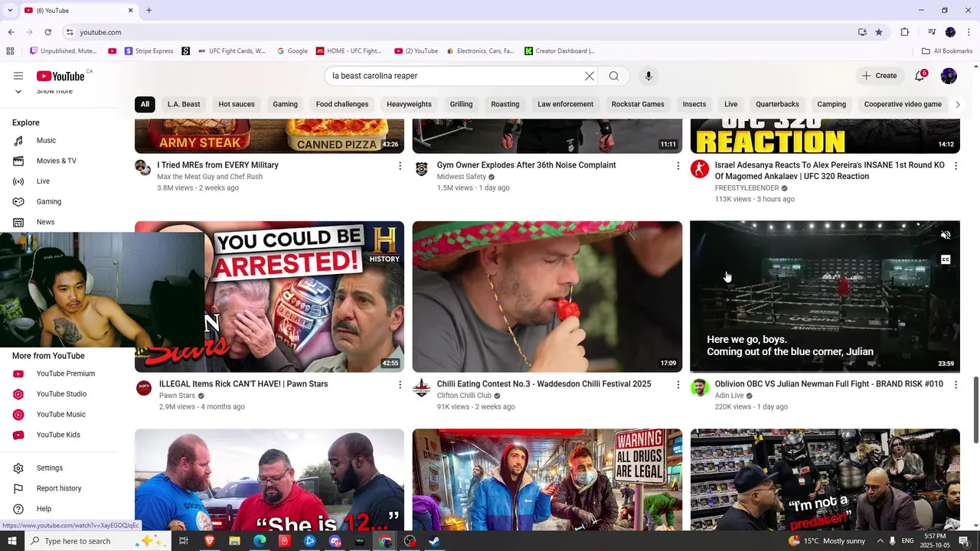Open the weather widget showing 15°C Mostly sunny
The width and height of the screenshot is (980, 551).
click(x=825, y=541)
